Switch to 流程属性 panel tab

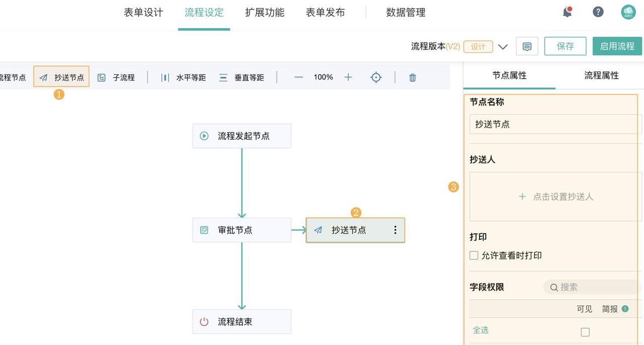tap(601, 76)
